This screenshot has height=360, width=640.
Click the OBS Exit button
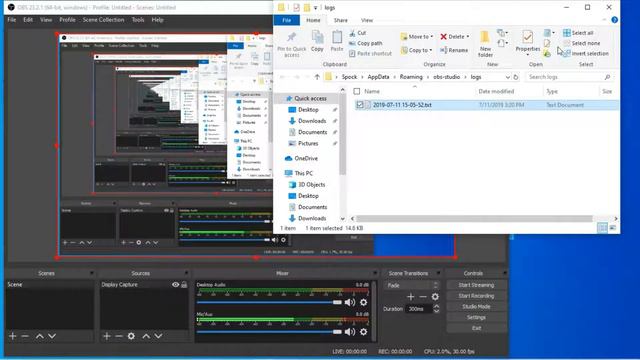click(476, 328)
